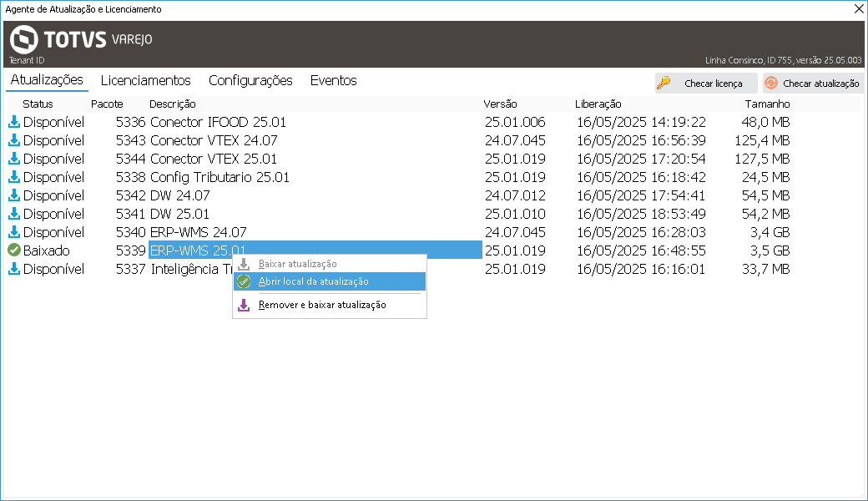Select DW 24.07 description

(180, 195)
